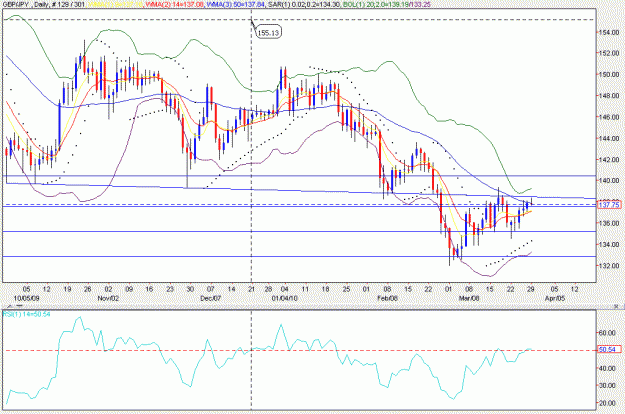Click the 18 day tick label
The width and height of the screenshot is (625, 414).
[x=326, y=289]
